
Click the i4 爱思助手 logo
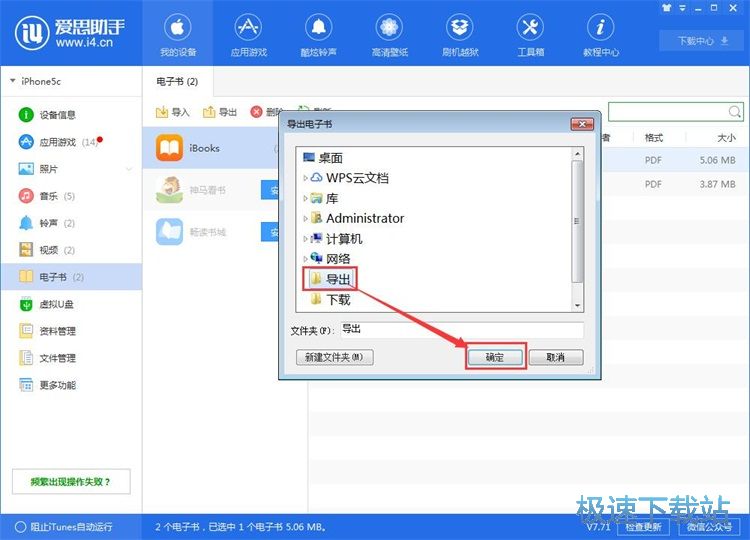tap(71, 33)
